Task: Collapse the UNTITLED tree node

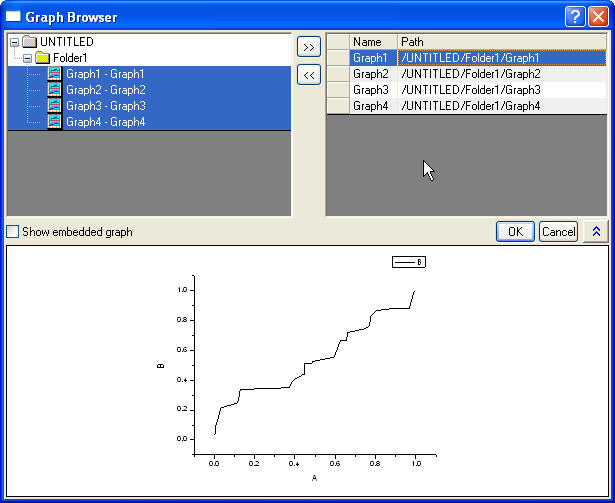Action: [13, 42]
